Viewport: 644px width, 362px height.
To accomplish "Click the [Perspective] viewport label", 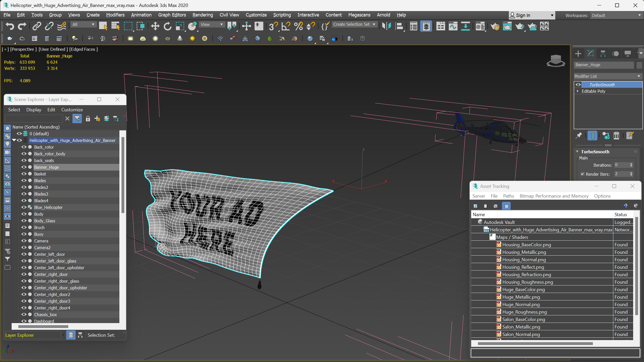I will coord(23,49).
